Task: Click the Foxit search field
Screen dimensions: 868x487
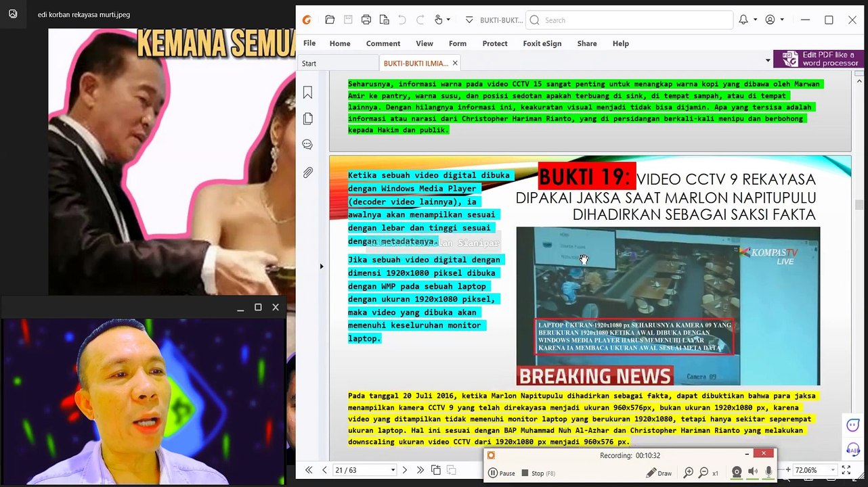Action: tap(629, 20)
